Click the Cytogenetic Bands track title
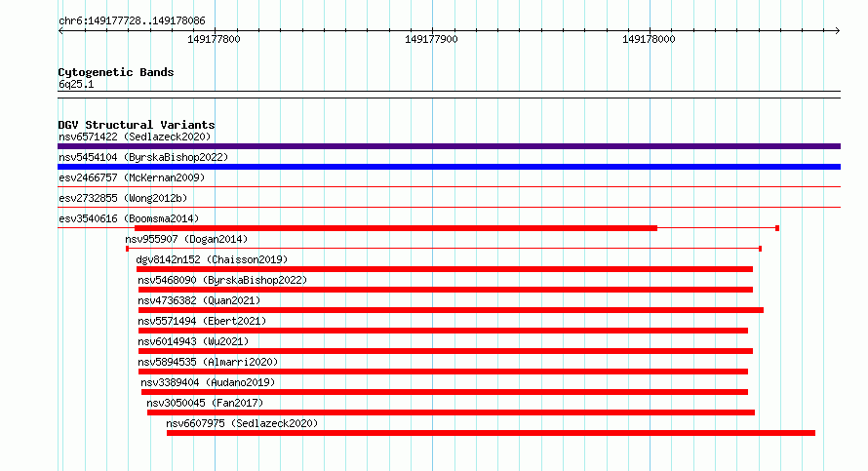The width and height of the screenshot is (868, 471). (x=116, y=72)
